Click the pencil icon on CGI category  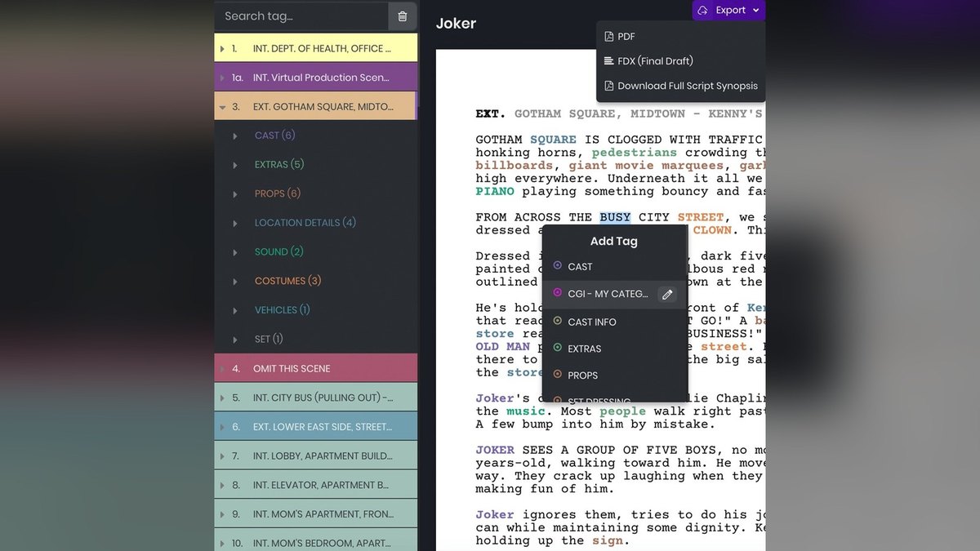pos(666,295)
